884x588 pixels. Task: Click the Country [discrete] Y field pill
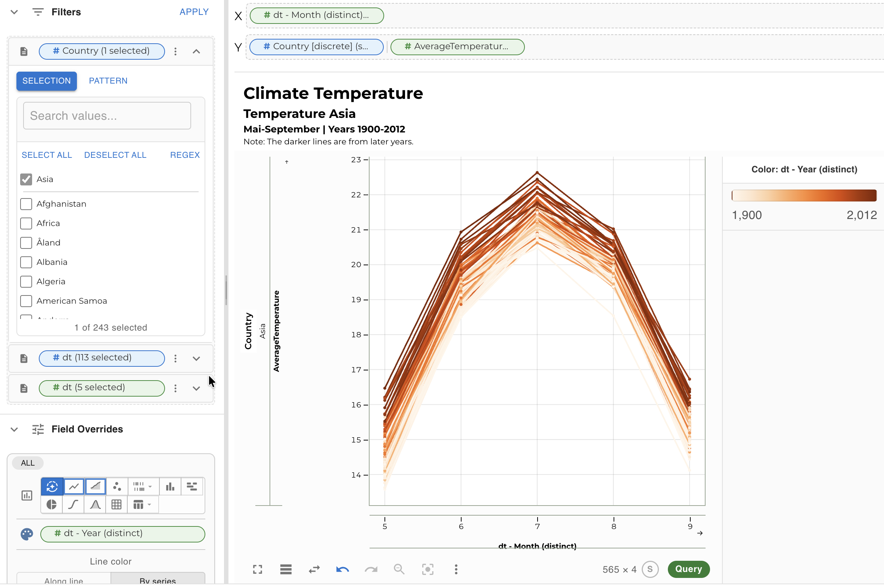[316, 47]
